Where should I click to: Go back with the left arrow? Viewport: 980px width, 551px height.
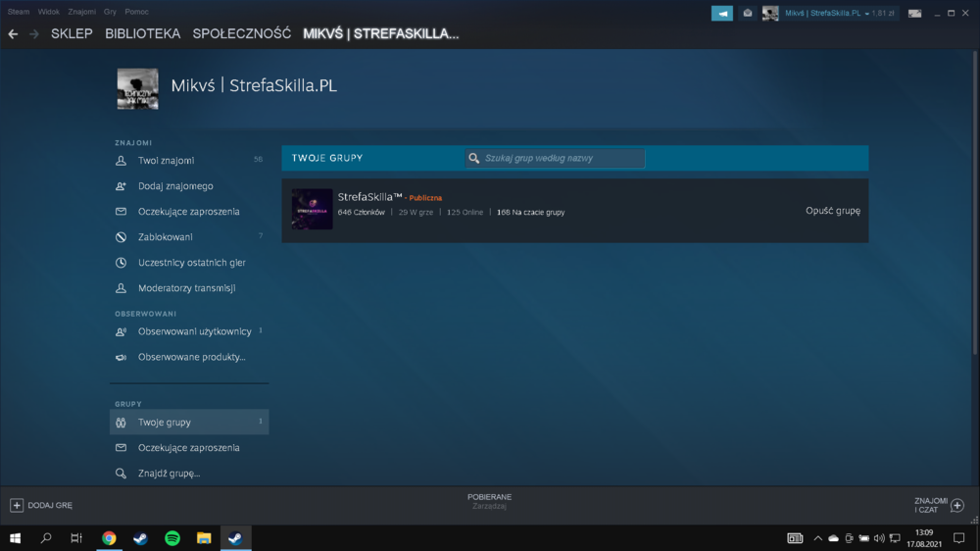13,34
